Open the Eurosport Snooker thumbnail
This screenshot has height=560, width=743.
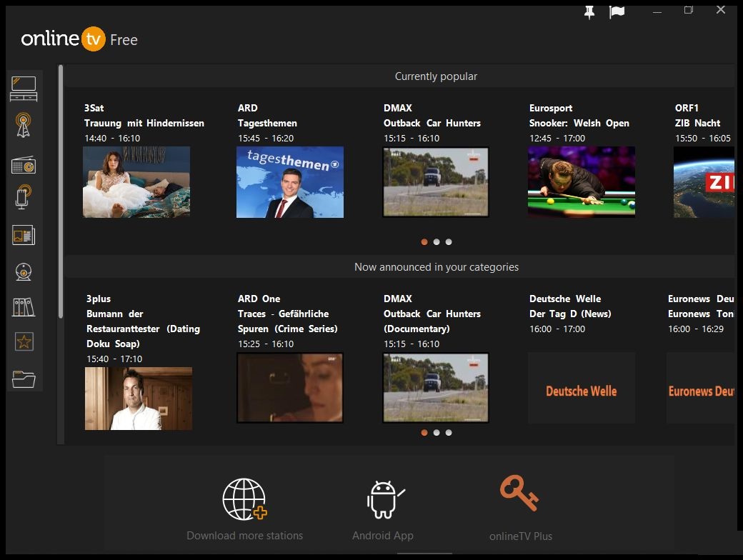tap(582, 182)
